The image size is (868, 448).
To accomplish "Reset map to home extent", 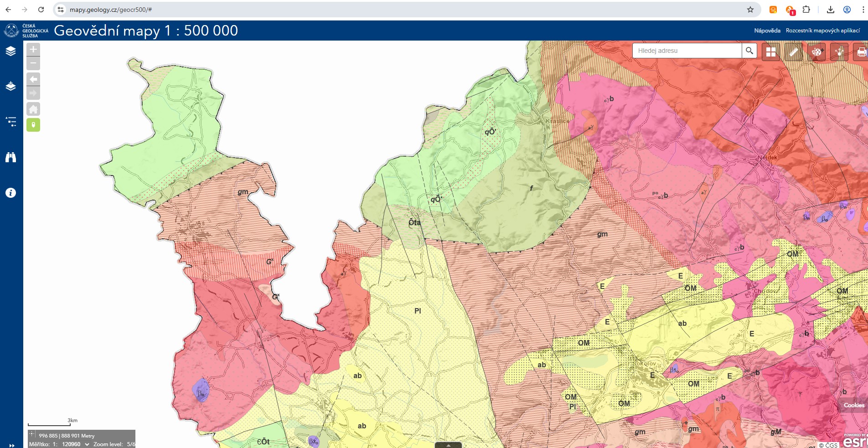I will [33, 109].
